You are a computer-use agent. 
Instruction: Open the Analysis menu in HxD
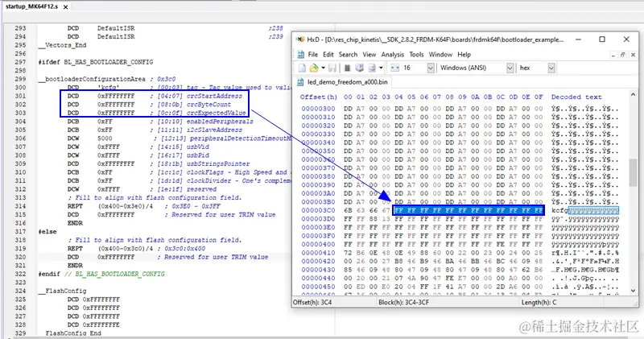pos(392,54)
